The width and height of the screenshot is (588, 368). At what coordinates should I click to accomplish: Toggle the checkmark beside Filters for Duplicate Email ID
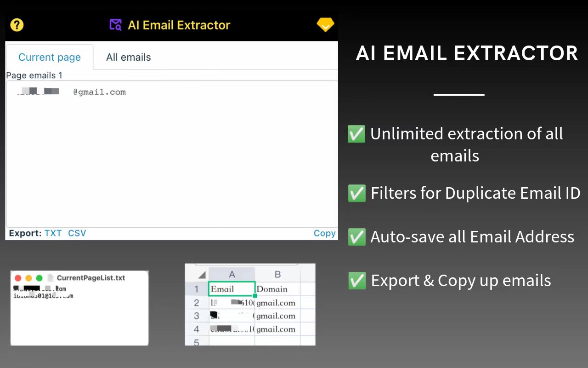(356, 193)
